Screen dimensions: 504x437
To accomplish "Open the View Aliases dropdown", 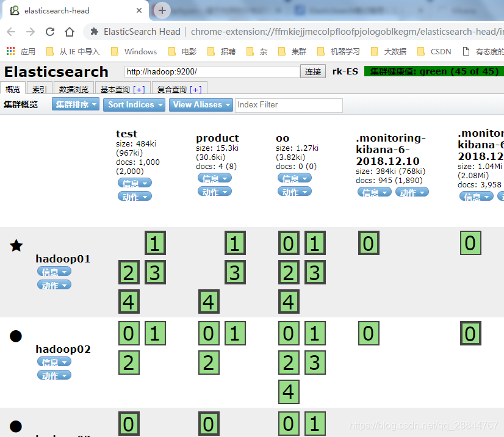I will [201, 105].
